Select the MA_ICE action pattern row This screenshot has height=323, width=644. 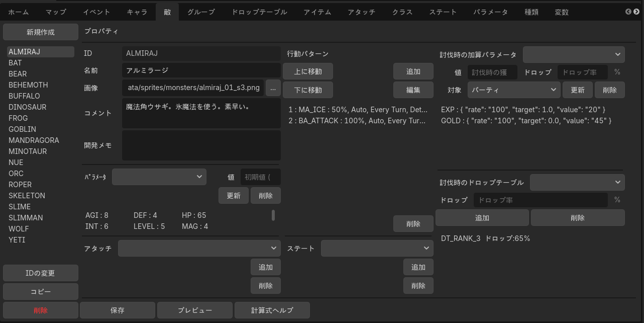click(358, 110)
